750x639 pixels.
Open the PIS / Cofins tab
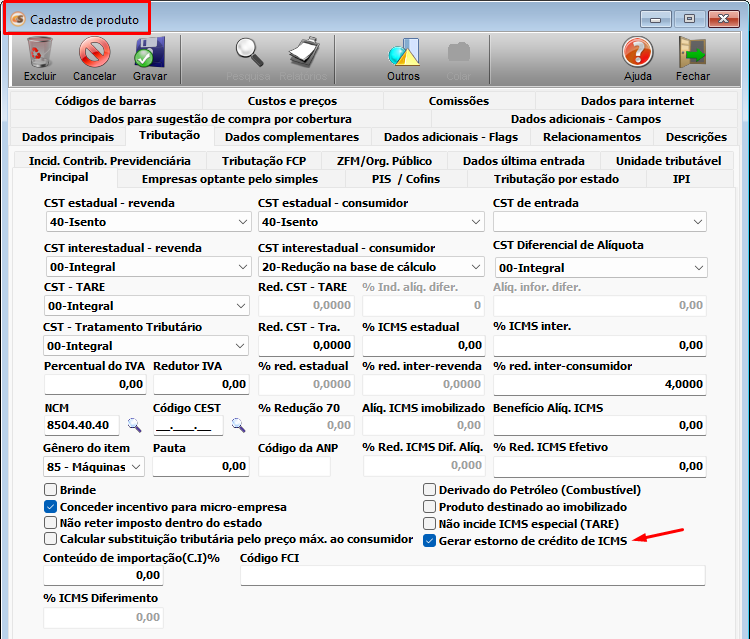405,179
